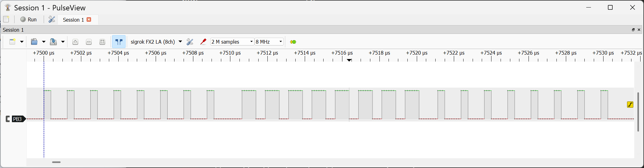Zoom in on the waveform
Image resolution: width=644 pixels, height=168 pixels.
[75, 42]
